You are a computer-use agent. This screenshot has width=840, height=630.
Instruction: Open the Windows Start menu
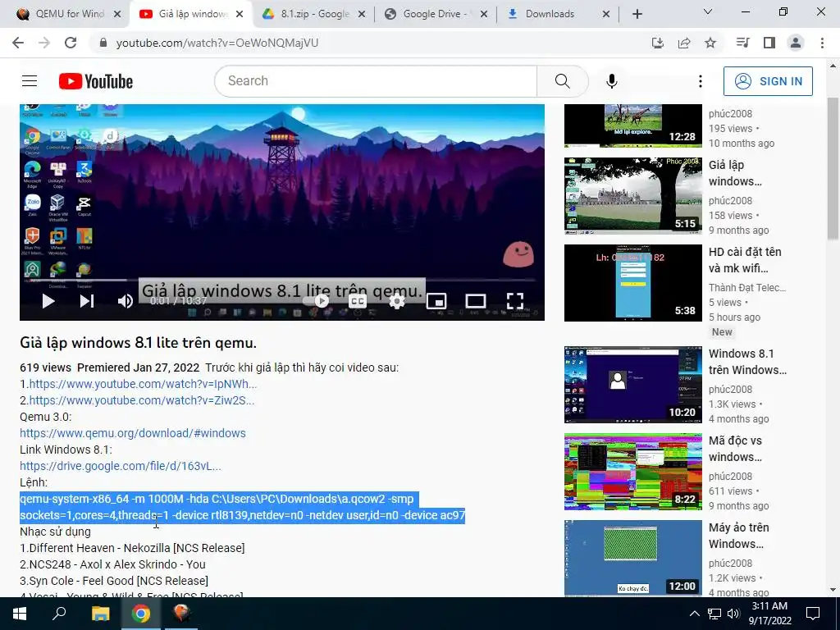pyautogui.click(x=20, y=614)
